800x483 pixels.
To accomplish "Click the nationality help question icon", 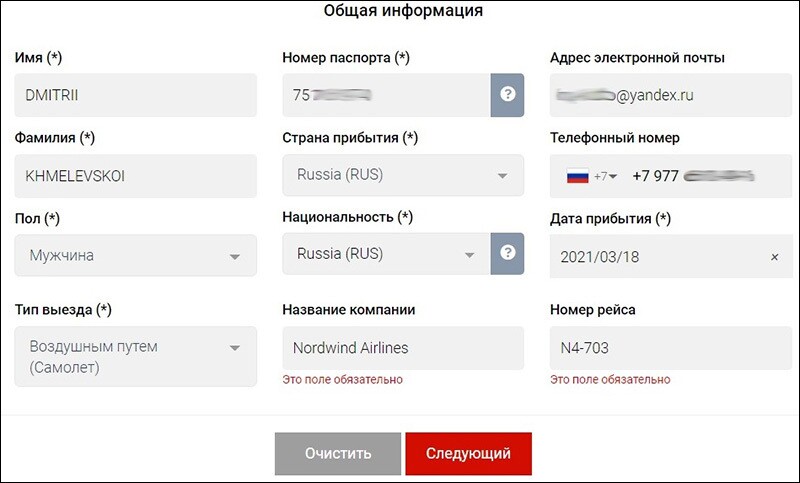I will [x=507, y=254].
